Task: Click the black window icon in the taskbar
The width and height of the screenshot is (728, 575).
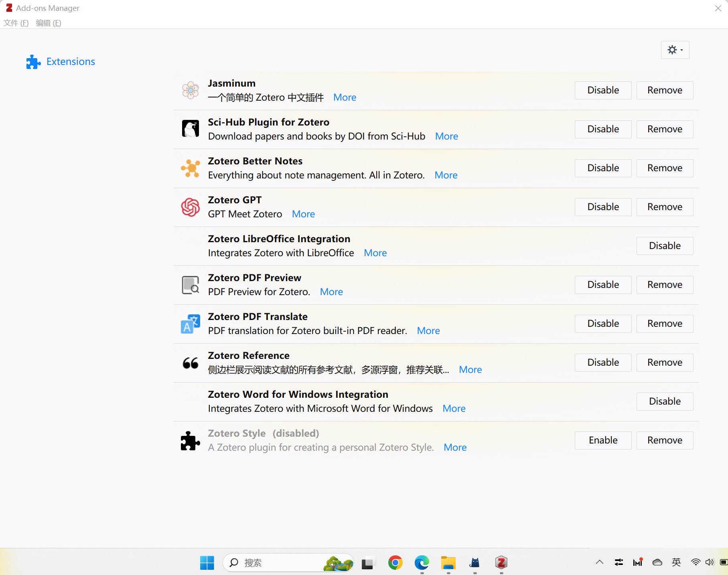Action: point(367,563)
